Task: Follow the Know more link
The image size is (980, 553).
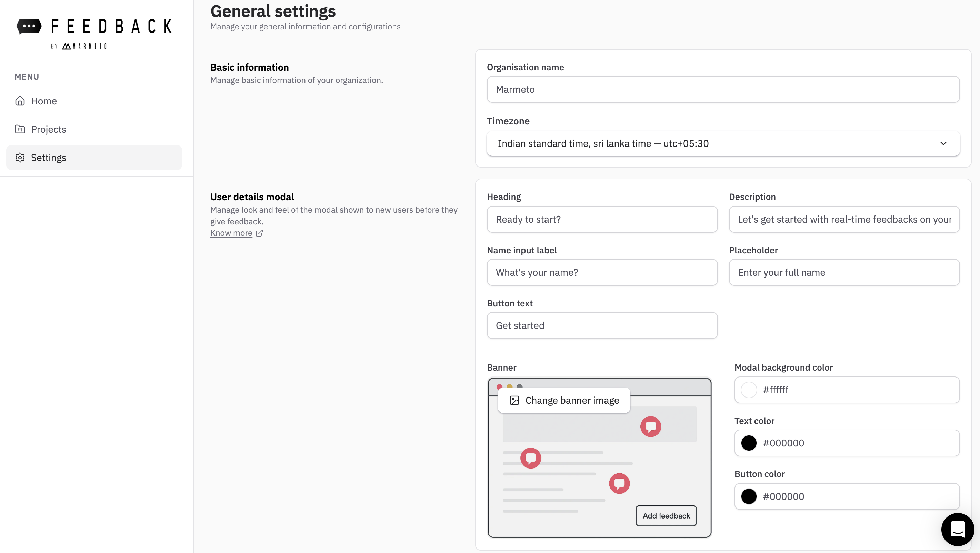Action: tap(231, 233)
